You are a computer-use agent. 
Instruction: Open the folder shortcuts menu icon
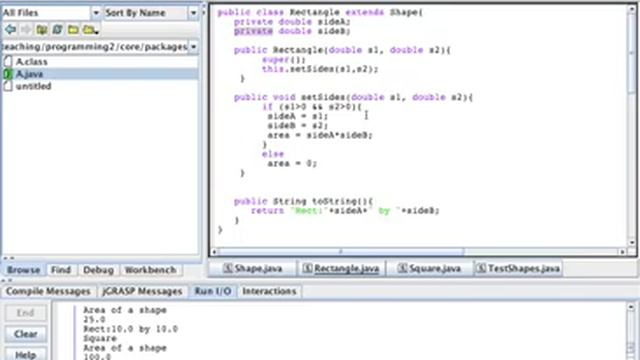pyautogui.click(x=90, y=29)
